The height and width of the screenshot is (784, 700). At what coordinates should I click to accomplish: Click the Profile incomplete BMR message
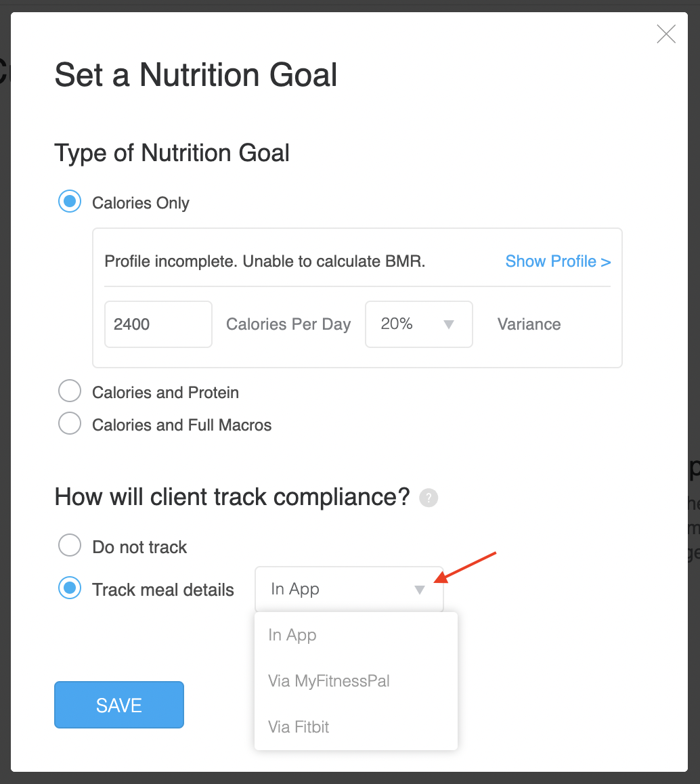click(x=265, y=261)
